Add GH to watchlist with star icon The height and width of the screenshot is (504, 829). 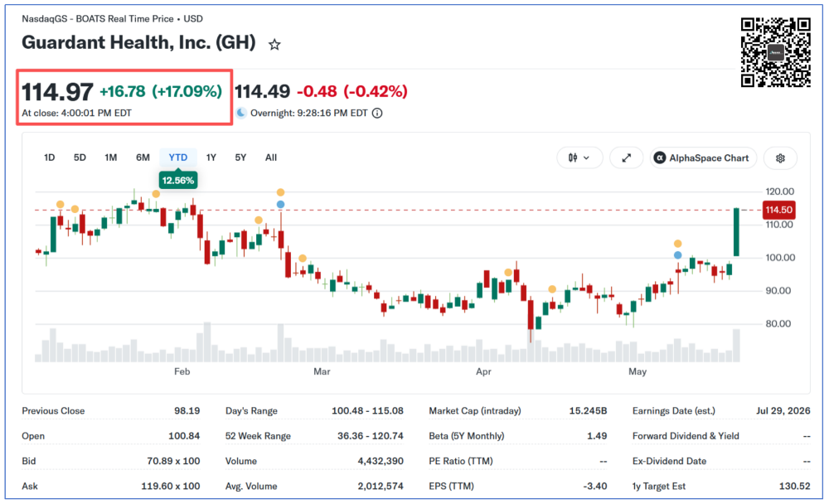274,45
